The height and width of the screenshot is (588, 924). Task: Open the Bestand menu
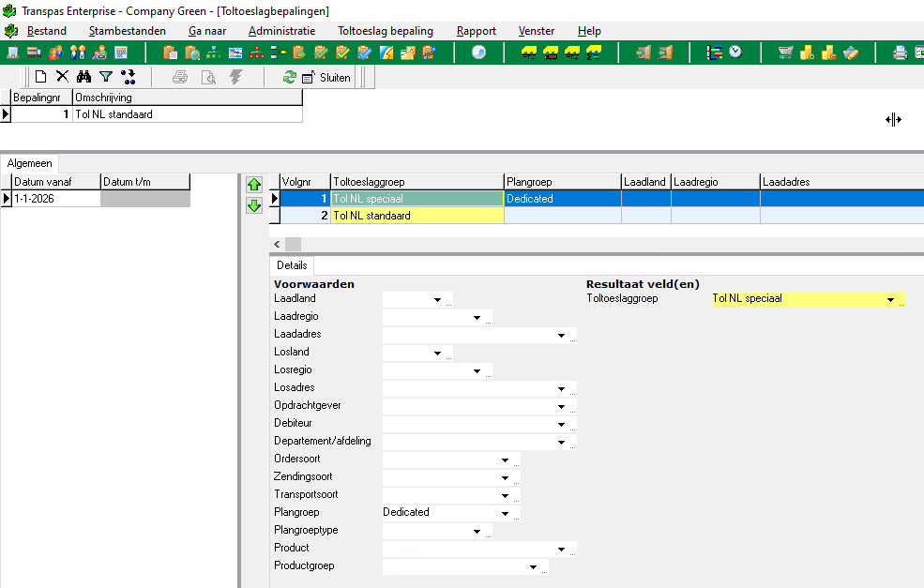click(x=47, y=31)
